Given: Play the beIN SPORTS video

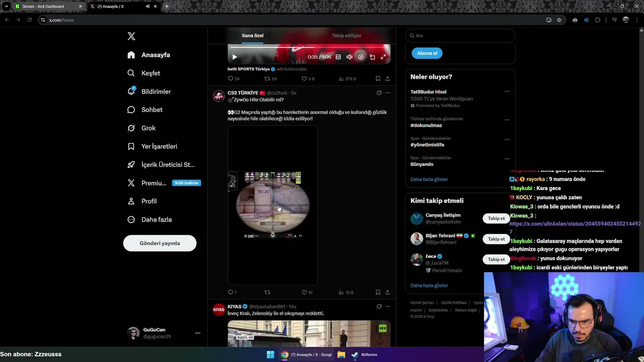Looking at the screenshot, I should (234, 57).
